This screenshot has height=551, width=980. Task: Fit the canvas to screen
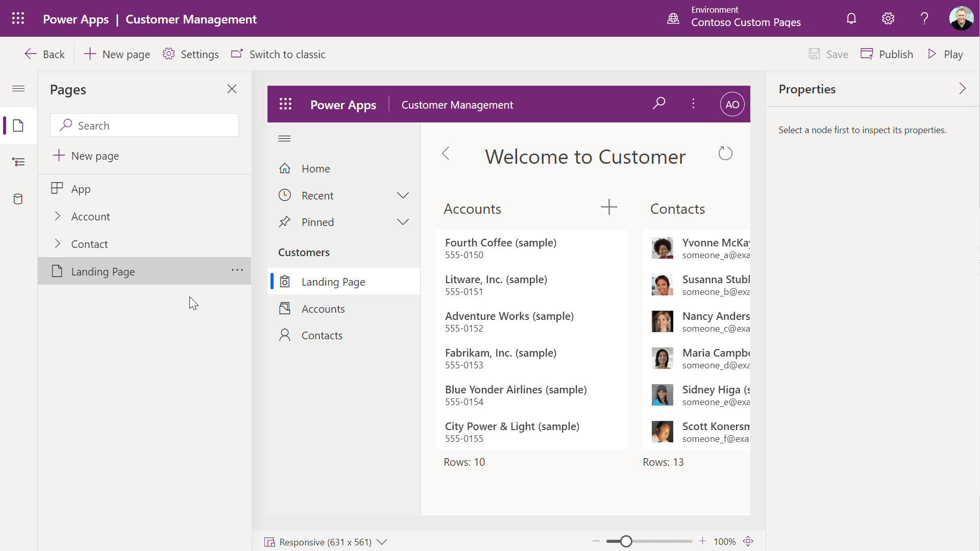point(748,541)
